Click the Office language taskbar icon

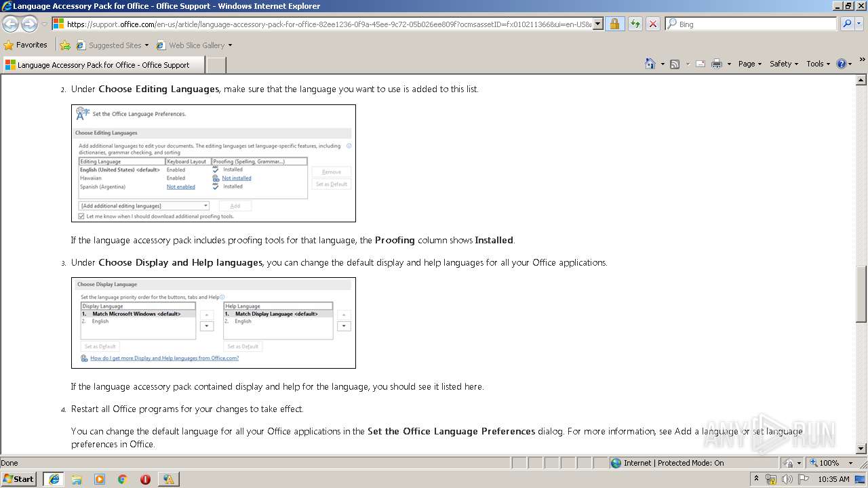click(x=168, y=479)
